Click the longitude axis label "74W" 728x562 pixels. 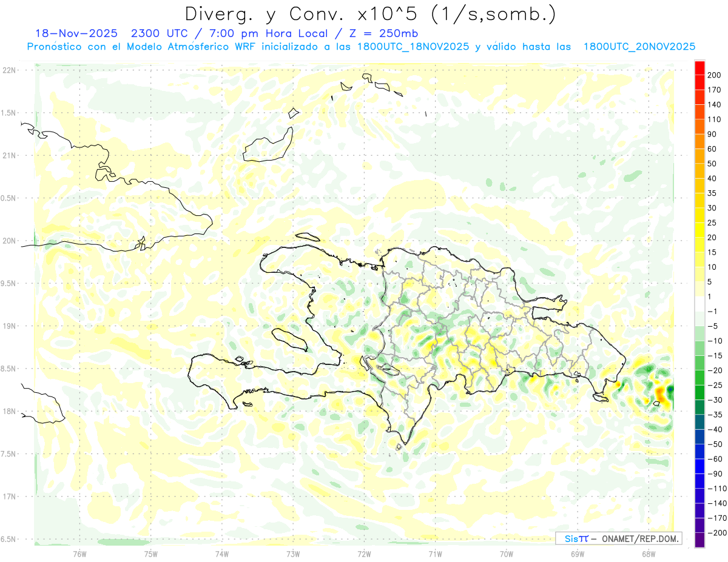pos(222,554)
